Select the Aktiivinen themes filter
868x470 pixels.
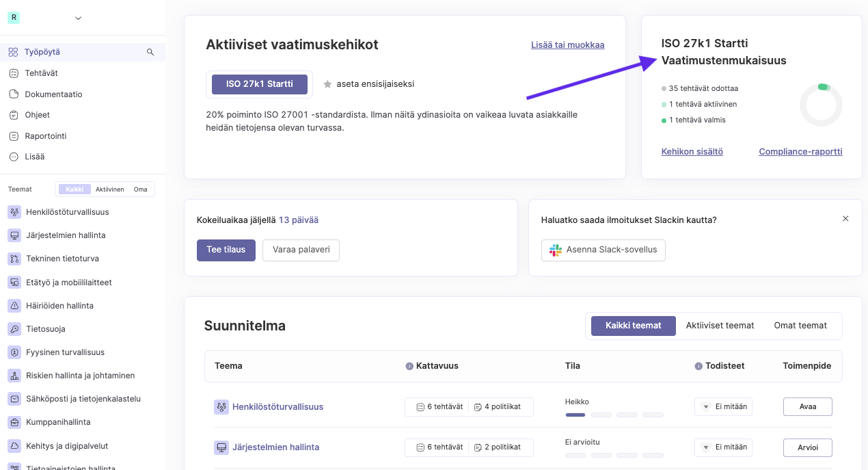point(109,190)
